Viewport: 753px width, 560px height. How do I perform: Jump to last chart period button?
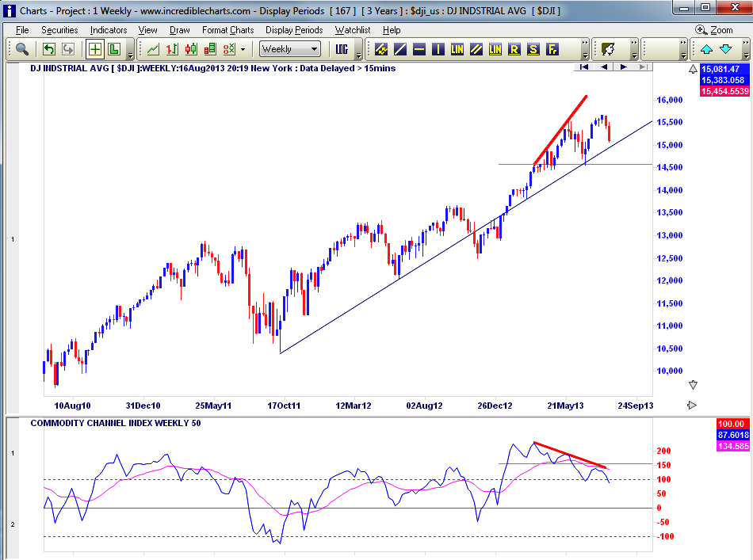click(x=643, y=67)
